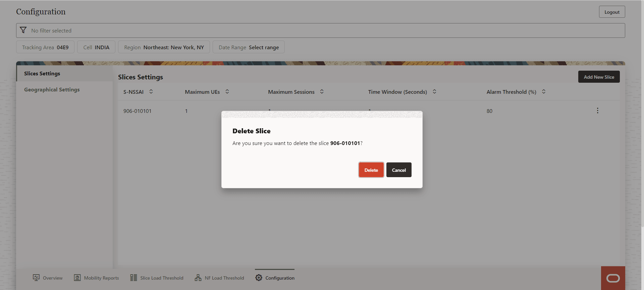Screen dimensions: 644x290
Task: Select Geographical Settings in sidebar
Action: (x=64, y=89)
